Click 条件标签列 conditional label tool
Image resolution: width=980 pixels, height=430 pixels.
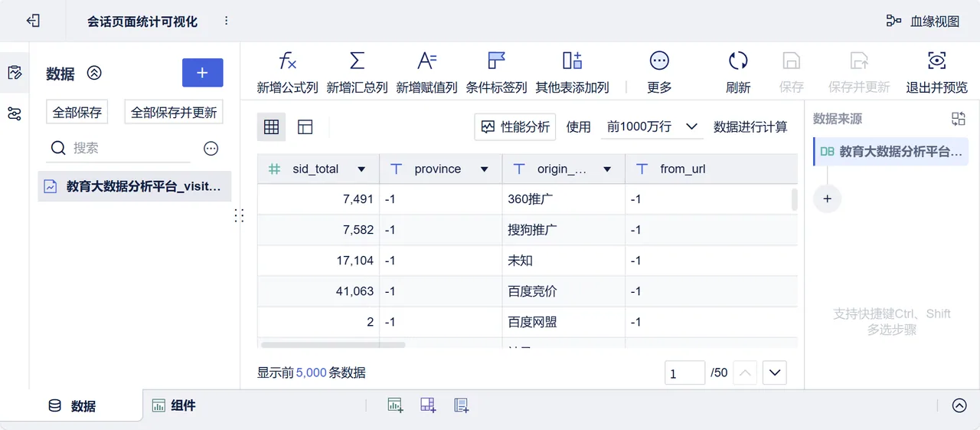point(496,73)
